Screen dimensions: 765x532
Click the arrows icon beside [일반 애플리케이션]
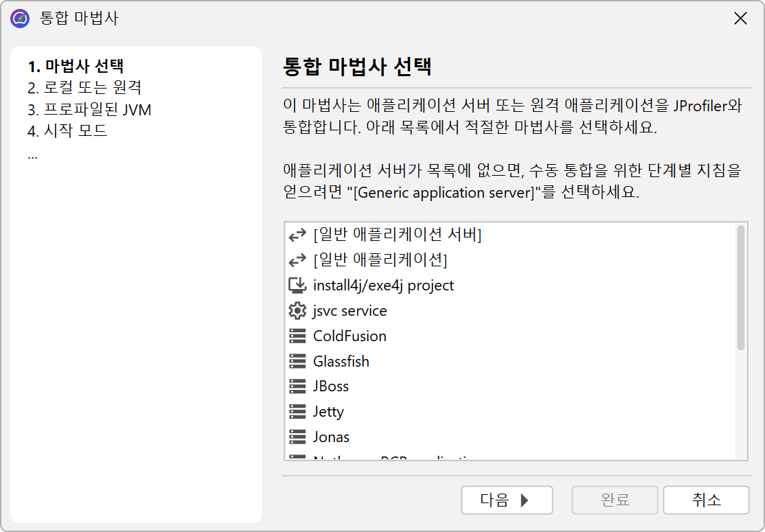click(297, 260)
